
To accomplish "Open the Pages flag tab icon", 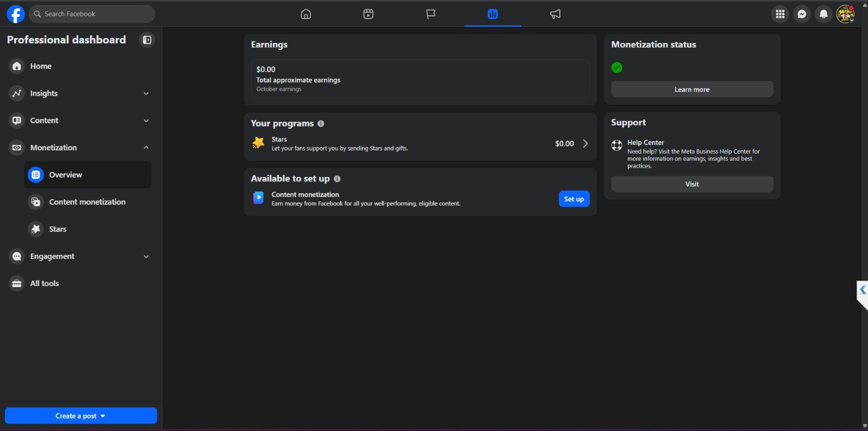I will click(x=431, y=14).
